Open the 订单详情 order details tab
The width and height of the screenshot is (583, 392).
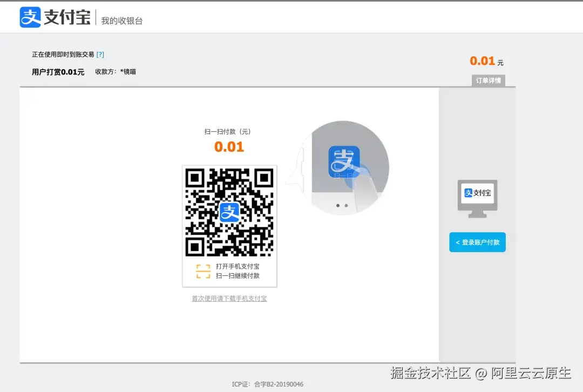(x=488, y=80)
